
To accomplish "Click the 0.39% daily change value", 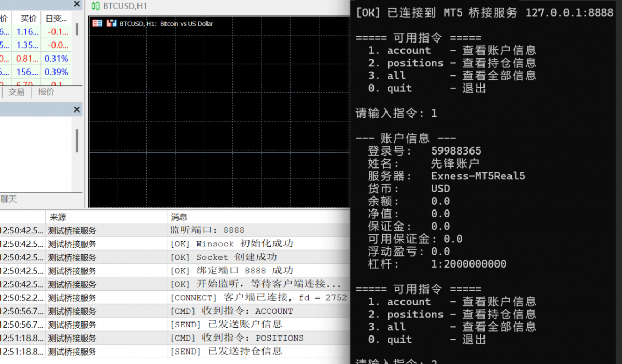I will click(x=57, y=72).
